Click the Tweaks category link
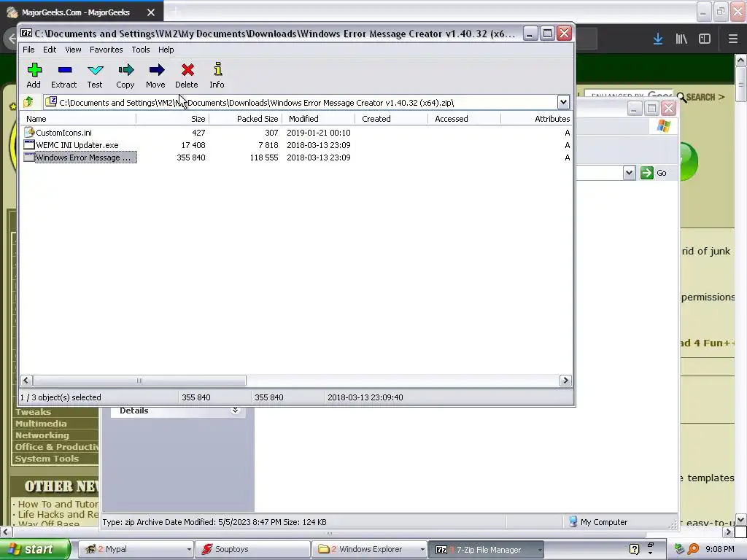This screenshot has width=747, height=560. click(x=33, y=412)
